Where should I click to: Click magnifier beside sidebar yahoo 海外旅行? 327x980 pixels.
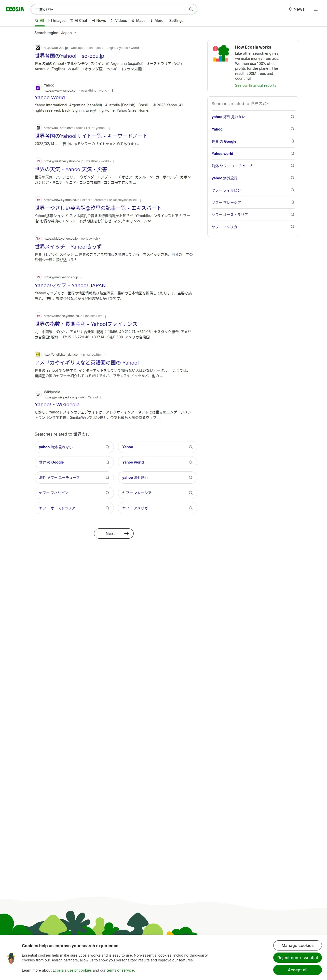coord(292,178)
